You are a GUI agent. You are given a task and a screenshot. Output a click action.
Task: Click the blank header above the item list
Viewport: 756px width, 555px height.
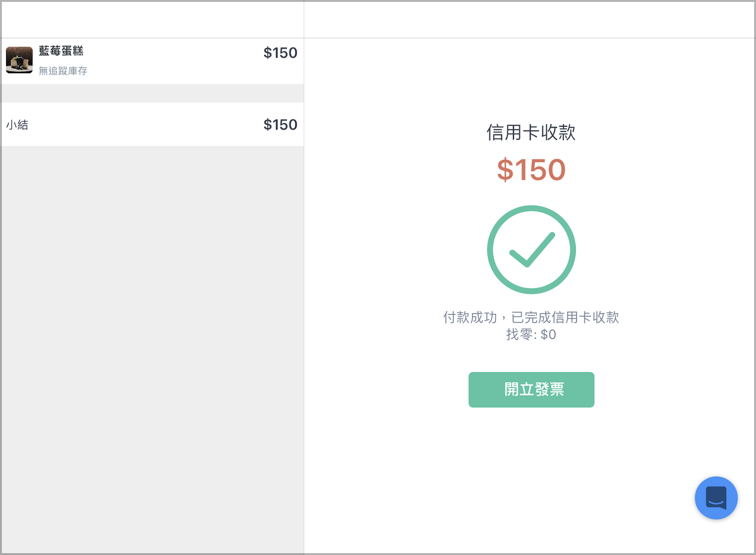pos(153,20)
